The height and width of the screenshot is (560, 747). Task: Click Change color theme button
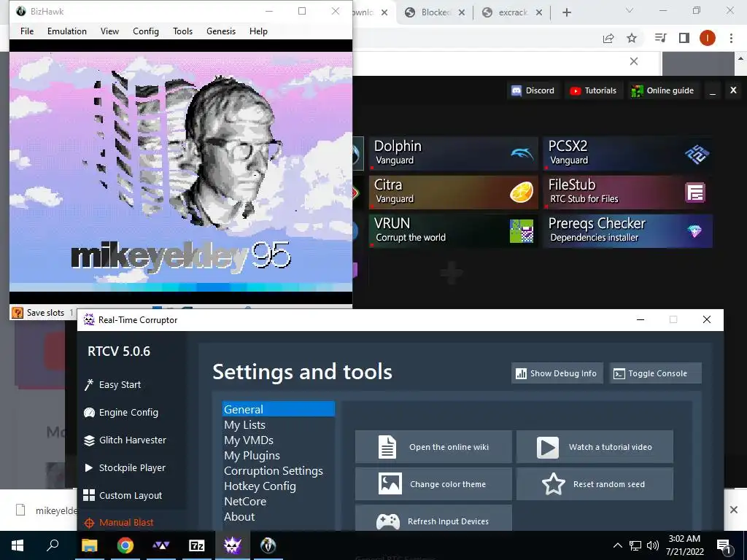[x=433, y=484]
